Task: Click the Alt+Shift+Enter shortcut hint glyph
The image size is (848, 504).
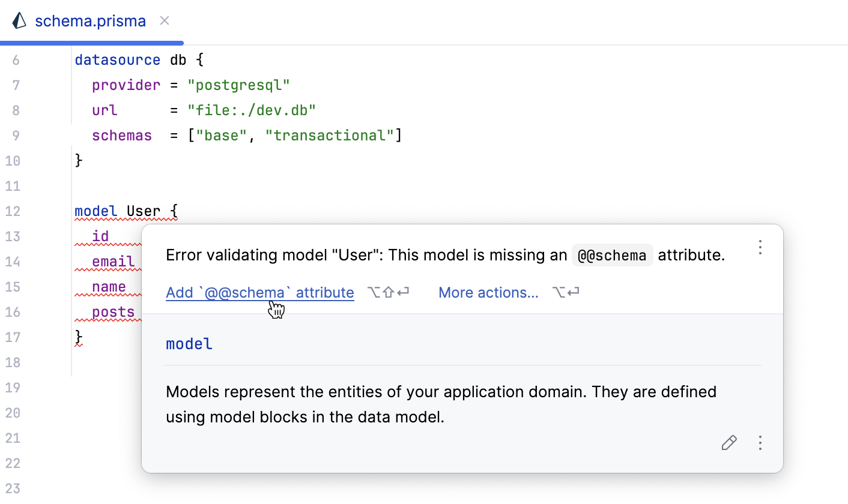Action: tap(388, 292)
